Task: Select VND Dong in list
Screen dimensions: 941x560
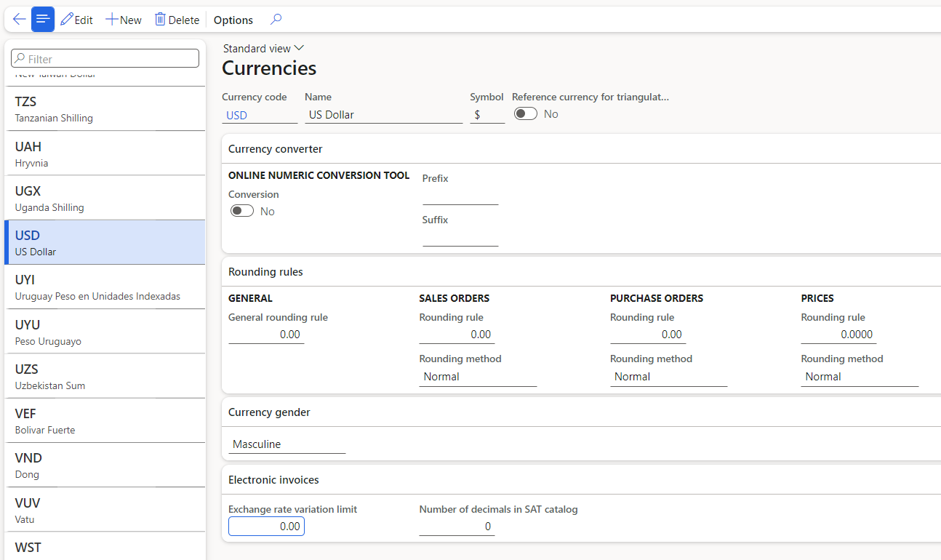Action: tap(105, 464)
